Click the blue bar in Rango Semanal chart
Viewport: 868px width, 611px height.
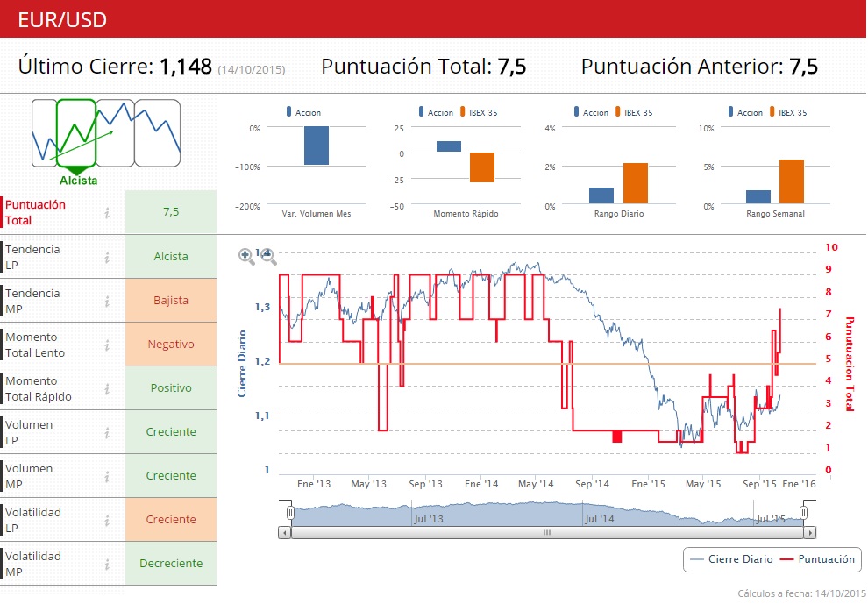coord(758,197)
